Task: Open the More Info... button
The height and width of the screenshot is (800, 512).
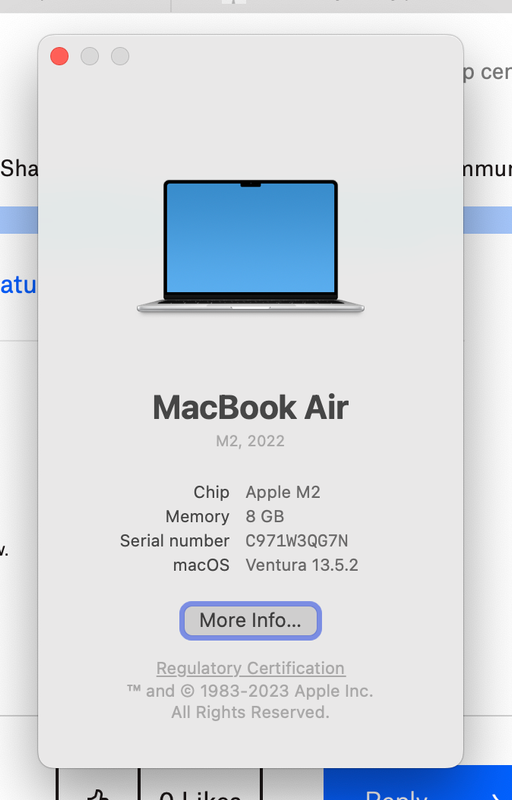Action: (250, 620)
